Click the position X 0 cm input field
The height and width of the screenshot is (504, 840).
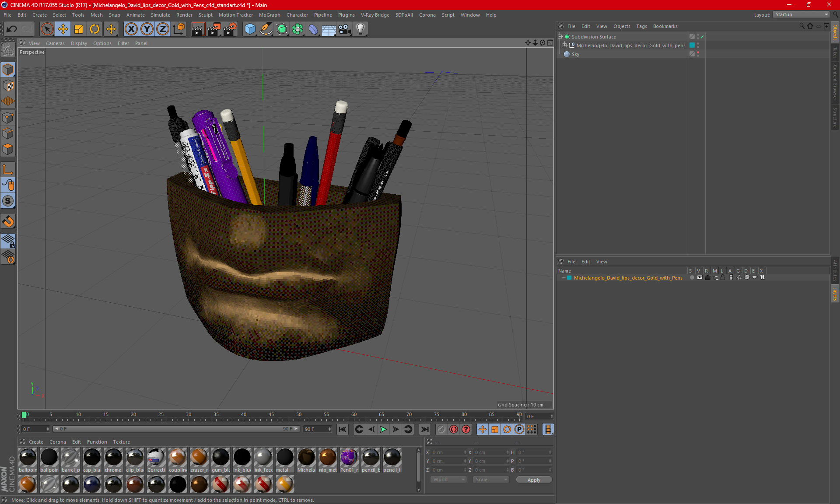pyautogui.click(x=449, y=452)
